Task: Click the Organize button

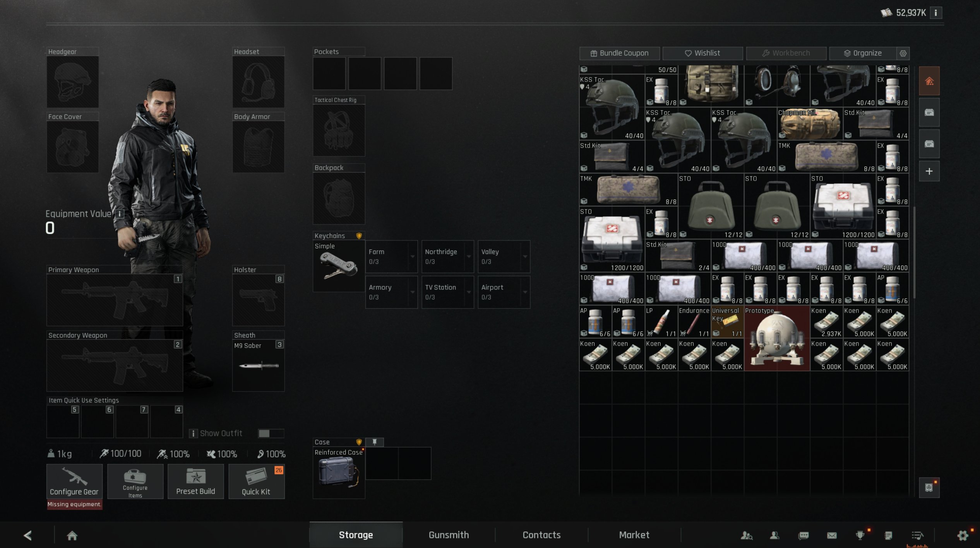Action: (863, 53)
